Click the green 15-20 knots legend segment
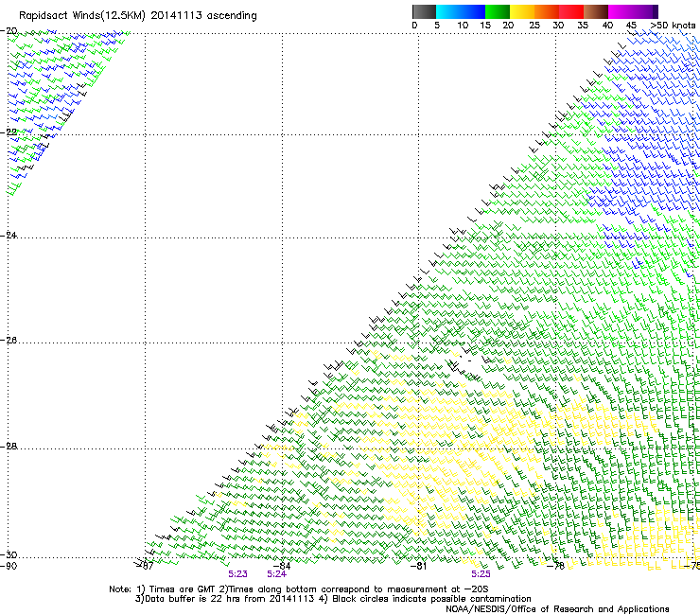The height and width of the screenshot is (615, 700). [x=498, y=11]
